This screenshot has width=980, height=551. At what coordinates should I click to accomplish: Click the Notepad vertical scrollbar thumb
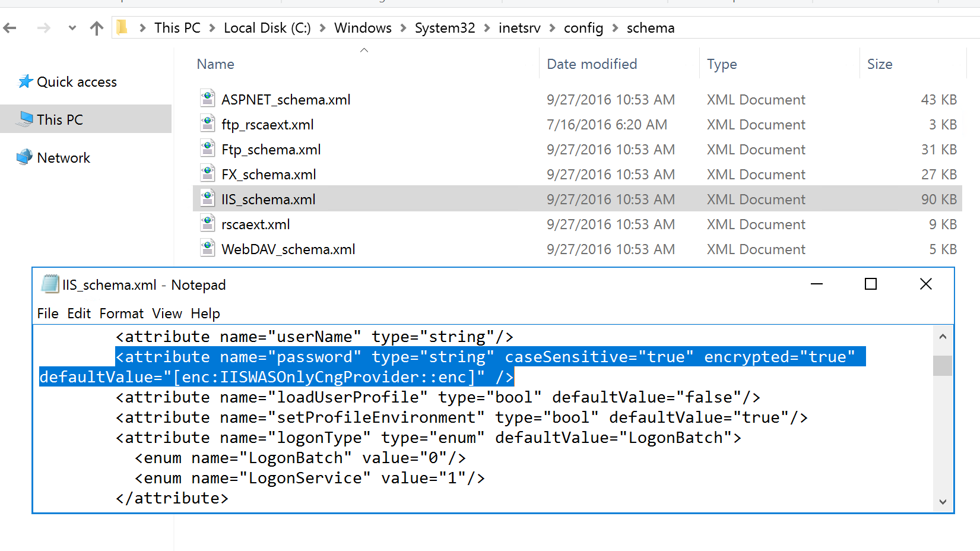coord(943,366)
